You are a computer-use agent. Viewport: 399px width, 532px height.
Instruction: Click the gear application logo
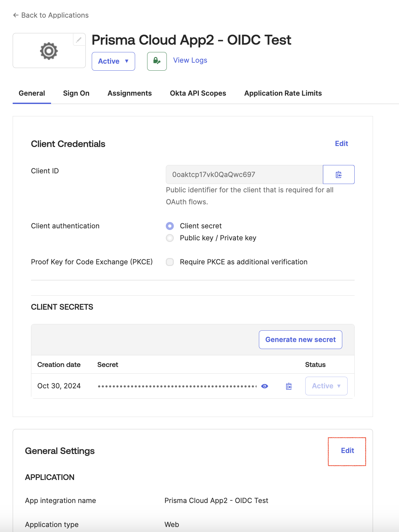49,51
